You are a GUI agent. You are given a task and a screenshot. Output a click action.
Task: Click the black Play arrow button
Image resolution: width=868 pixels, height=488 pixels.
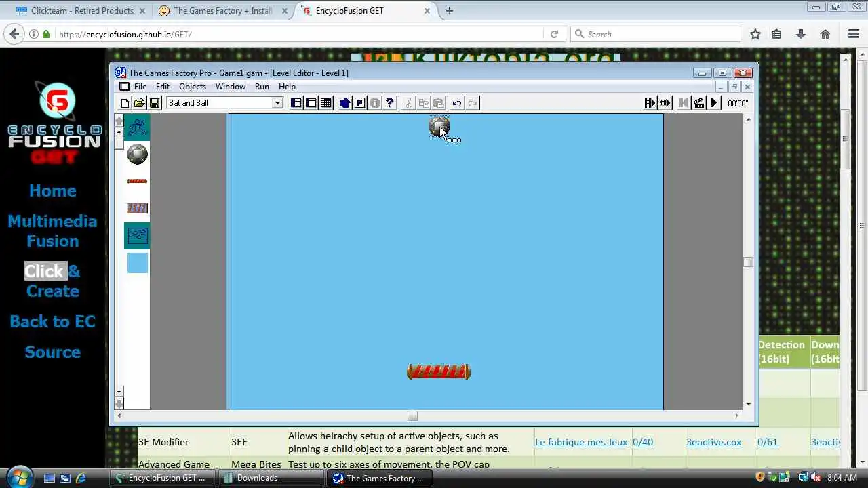tap(713, 103)
